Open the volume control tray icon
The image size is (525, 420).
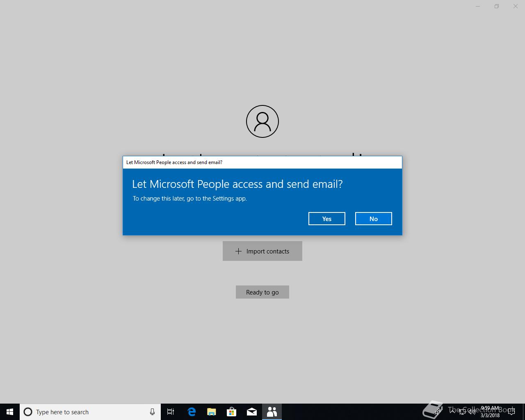click(472, 412)
